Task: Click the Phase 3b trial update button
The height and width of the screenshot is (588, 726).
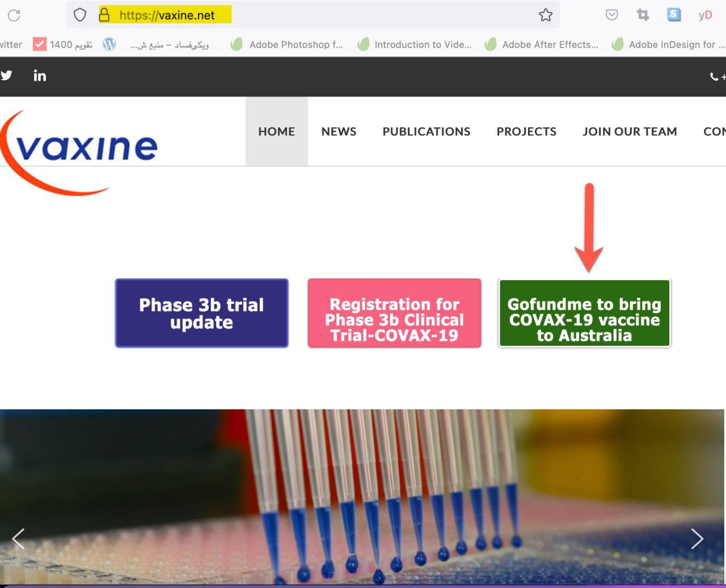Action: [x=202, y=313]
